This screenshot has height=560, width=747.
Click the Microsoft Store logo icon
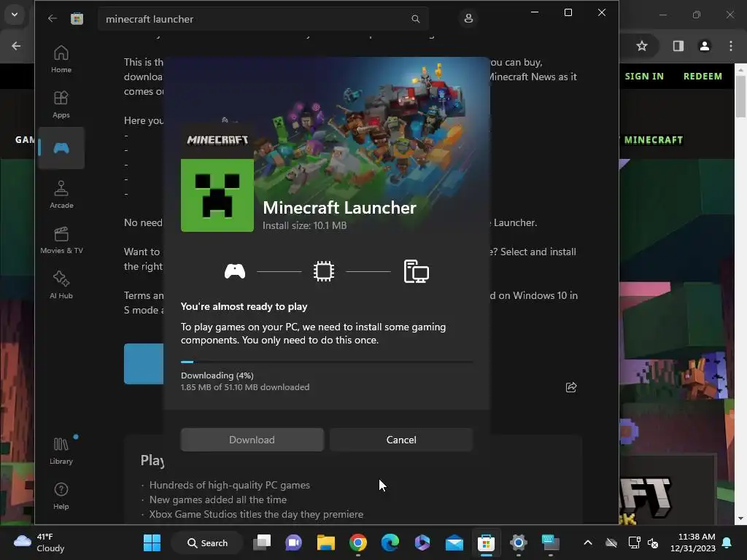point(77,18)
